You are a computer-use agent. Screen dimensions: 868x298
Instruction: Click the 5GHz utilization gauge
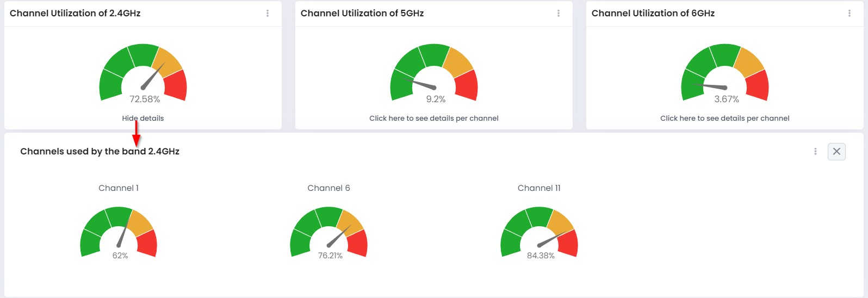click(434, 72)
